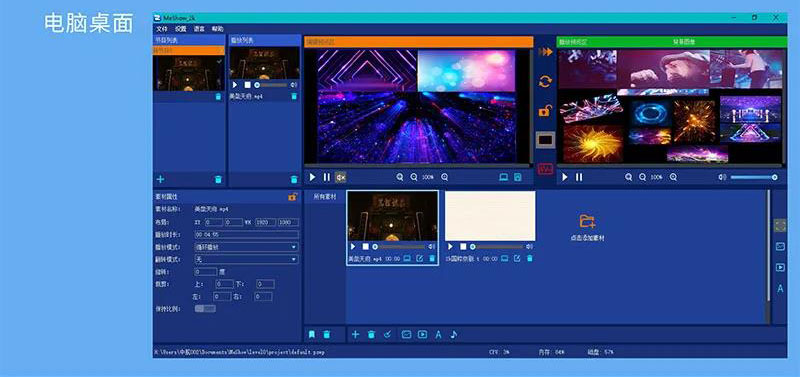Viewport: 800px width, 377px height.
Task: Adjust the output preview volume slider
Action: tap(754, 177)
